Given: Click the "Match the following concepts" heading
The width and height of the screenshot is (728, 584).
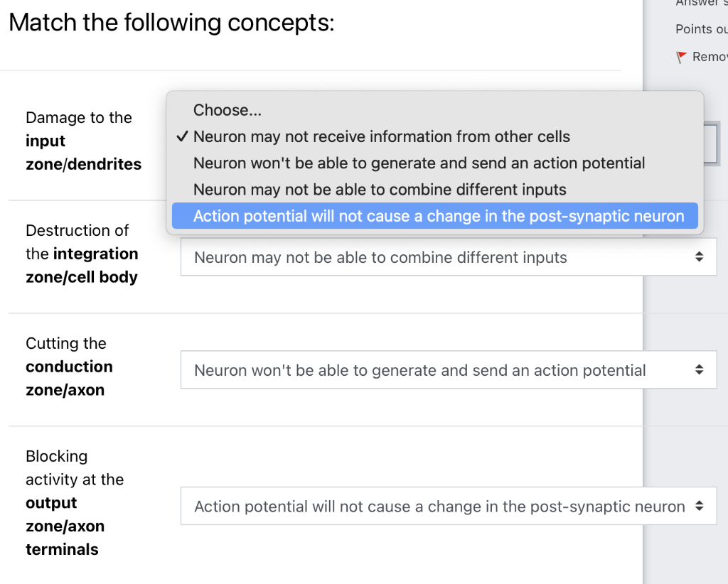Looking at the screenshot, I should [x=171, y=23].
